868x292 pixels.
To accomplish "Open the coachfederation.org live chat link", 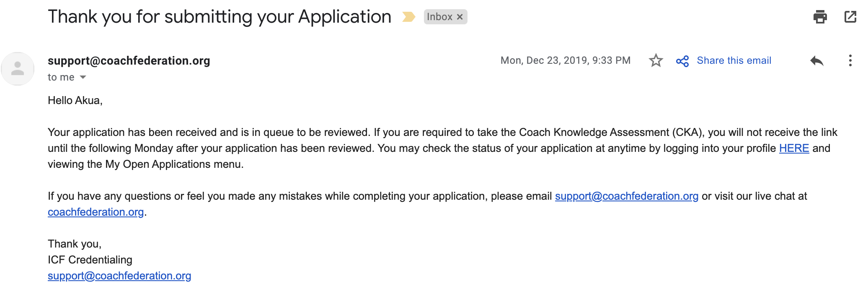I will 96,212.
